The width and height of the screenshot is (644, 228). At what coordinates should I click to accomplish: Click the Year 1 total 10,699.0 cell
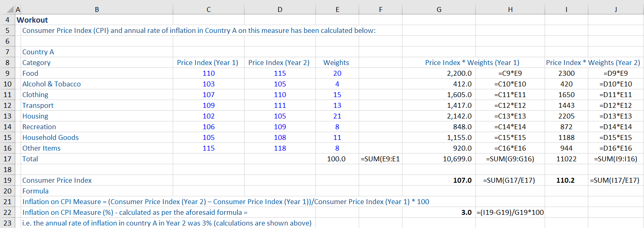[457, 159]
